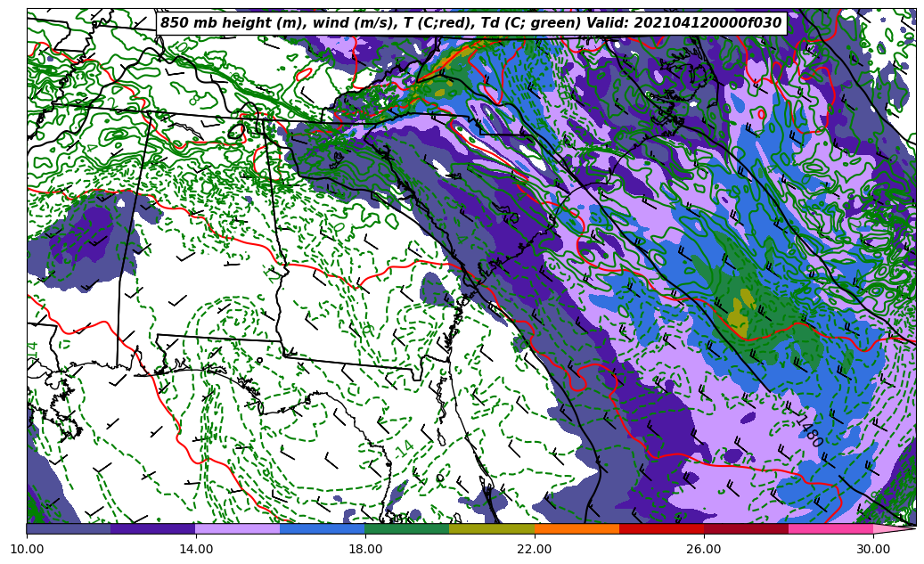Viewport: 924px width, 564px height.
Task: Click the slate-blue 10–12 colorbar segment
Action: click(x=69, y=528)
